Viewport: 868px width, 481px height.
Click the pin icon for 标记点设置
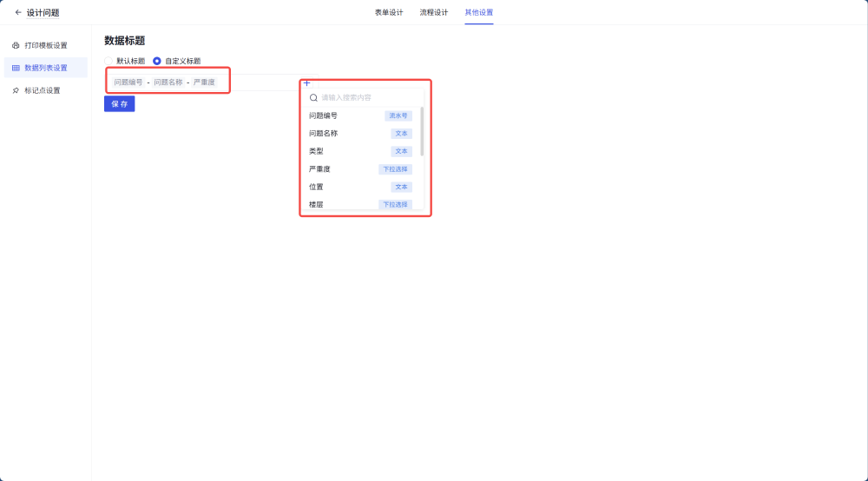click(x=16, y=90)
